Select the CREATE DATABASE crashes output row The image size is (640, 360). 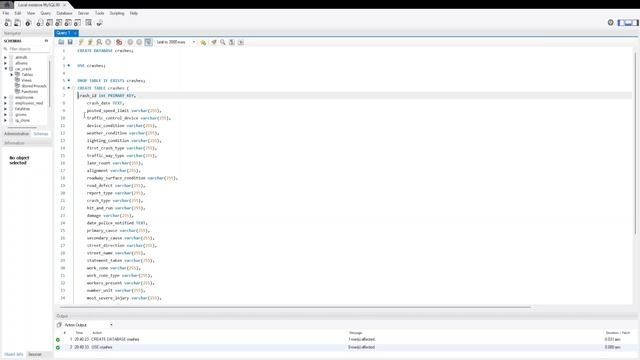345,339
